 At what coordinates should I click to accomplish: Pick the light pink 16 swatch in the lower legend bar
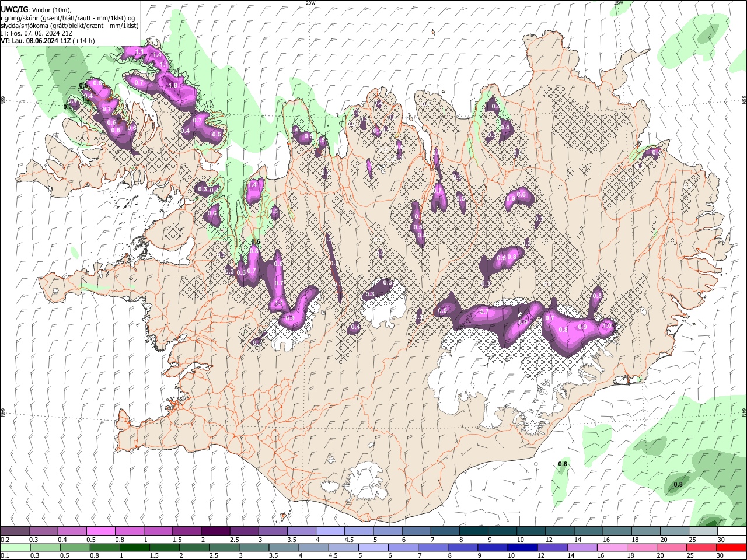(x=612, y=547)
